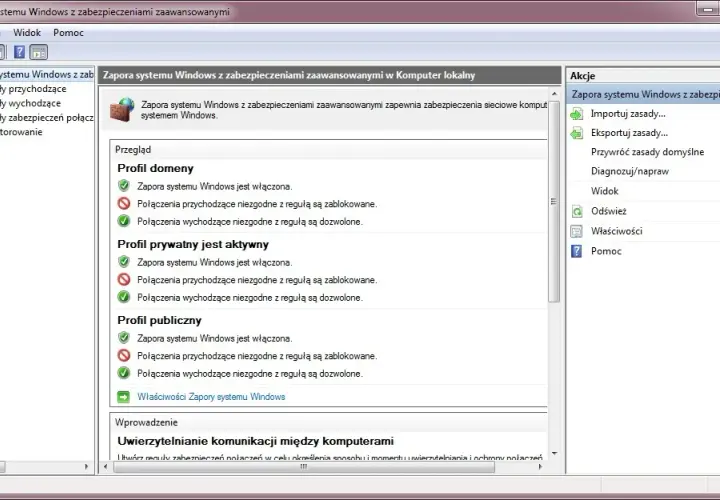720x500 pixels.
Task: Click red blocked icon under Profil publiczny
Action: (x=124, y=355)
